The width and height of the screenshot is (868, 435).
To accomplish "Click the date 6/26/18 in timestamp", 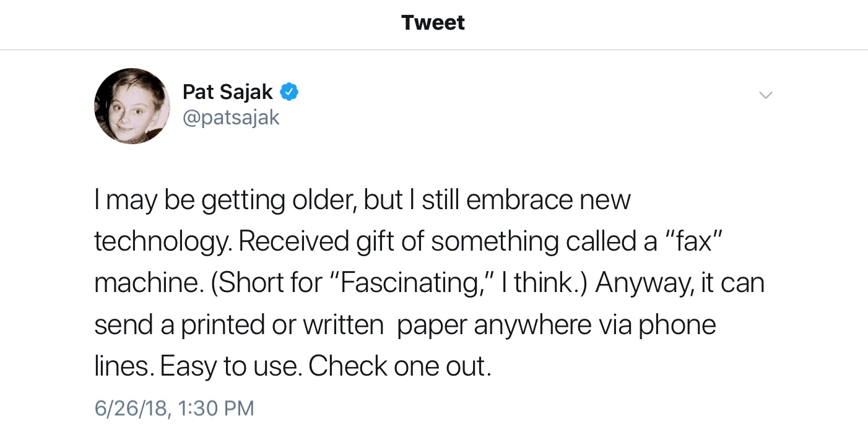I will [132, 408].
